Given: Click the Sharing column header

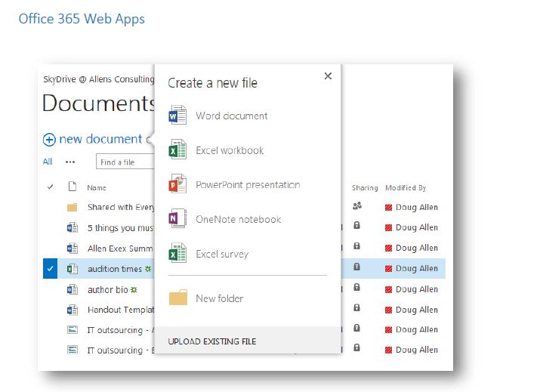Looking at the screenshot, I should 365,187.
